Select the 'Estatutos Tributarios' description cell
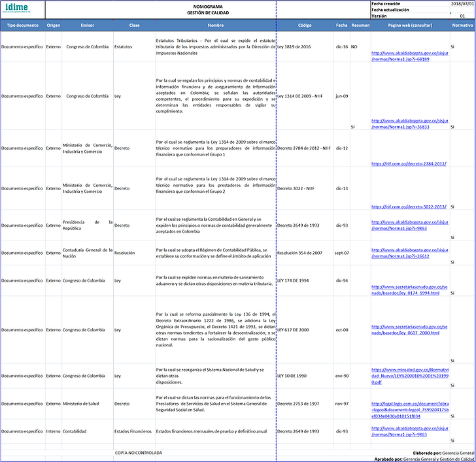Viewport: 476px width, 462px height. point(216,46)
